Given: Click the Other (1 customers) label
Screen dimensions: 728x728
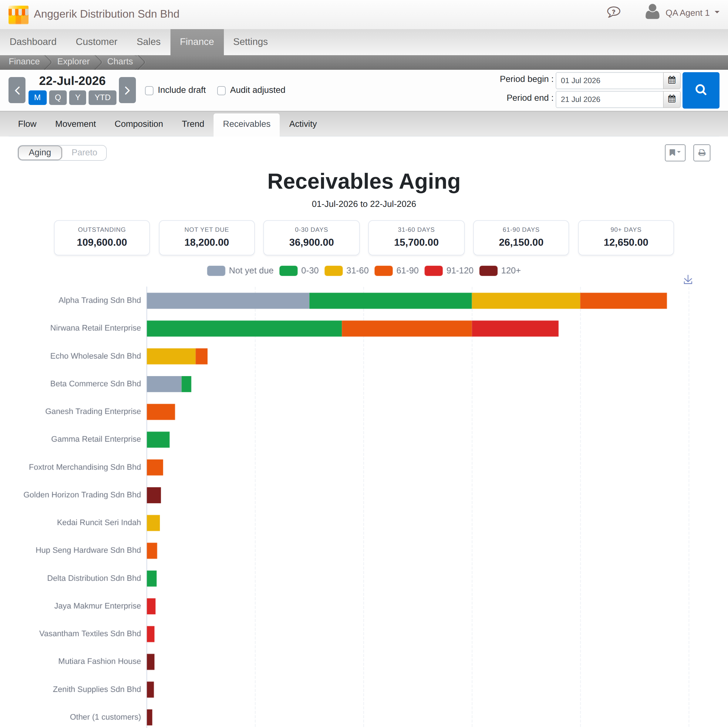Looking at the screenshot, I should tap(105, 717).
